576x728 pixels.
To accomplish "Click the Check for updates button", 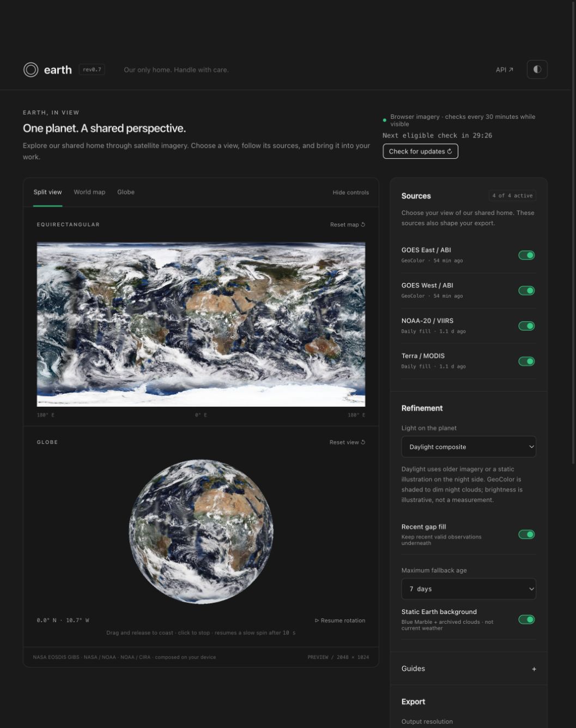I will (420, 151).
